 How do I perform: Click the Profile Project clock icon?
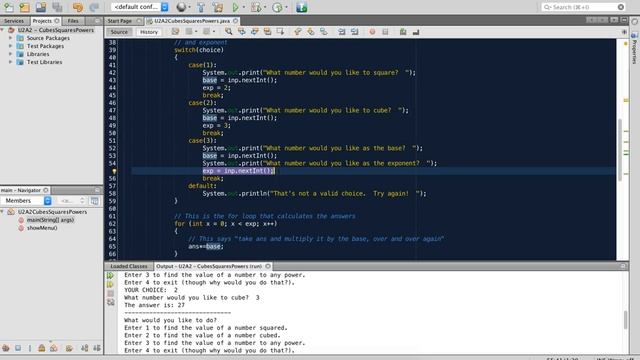click(x=277, y=7)
